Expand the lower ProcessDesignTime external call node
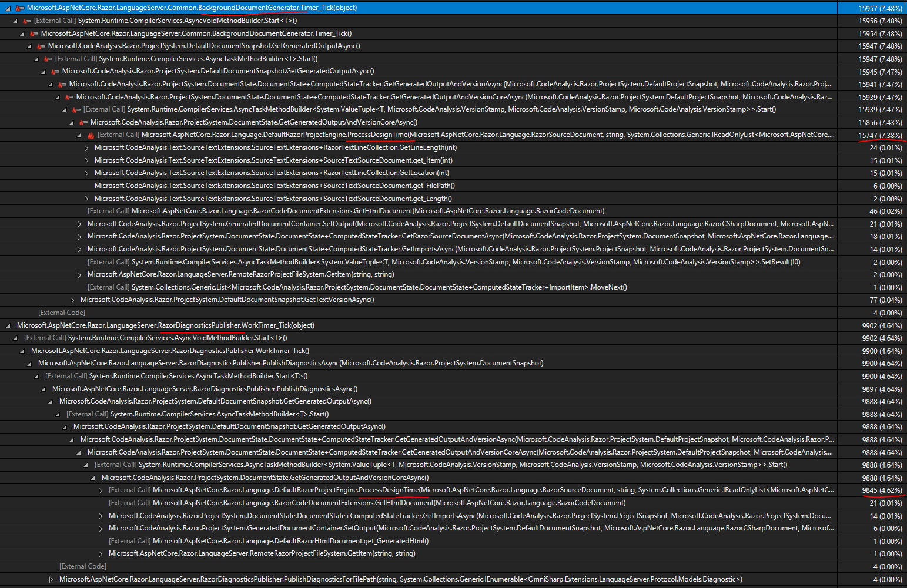 (x=100, y=489)
